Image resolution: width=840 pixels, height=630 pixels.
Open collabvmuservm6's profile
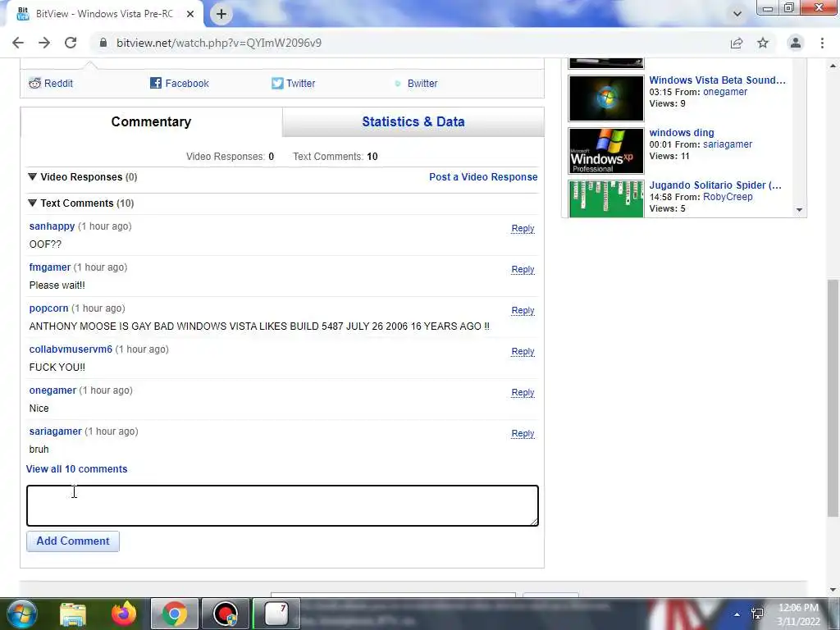[x=71, y=349]
